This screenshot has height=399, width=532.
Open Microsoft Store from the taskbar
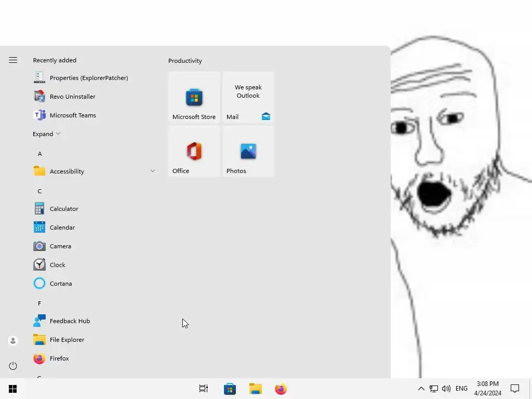pyautogui.click(x=230, y=389)
